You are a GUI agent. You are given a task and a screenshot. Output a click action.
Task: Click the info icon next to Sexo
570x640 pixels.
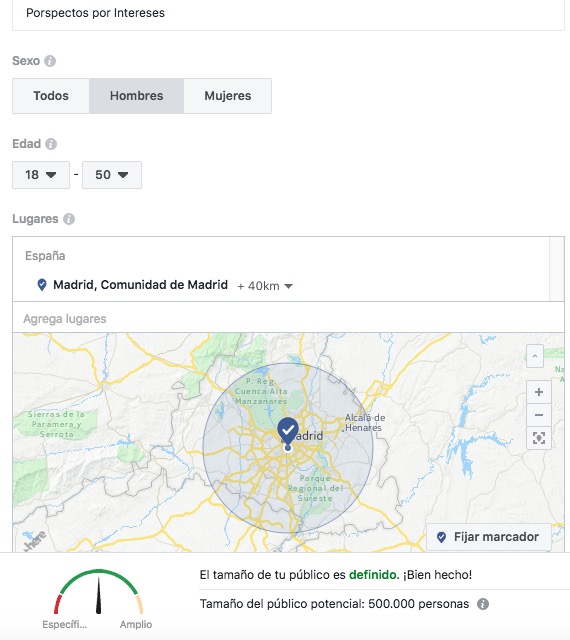pos(50,61)
